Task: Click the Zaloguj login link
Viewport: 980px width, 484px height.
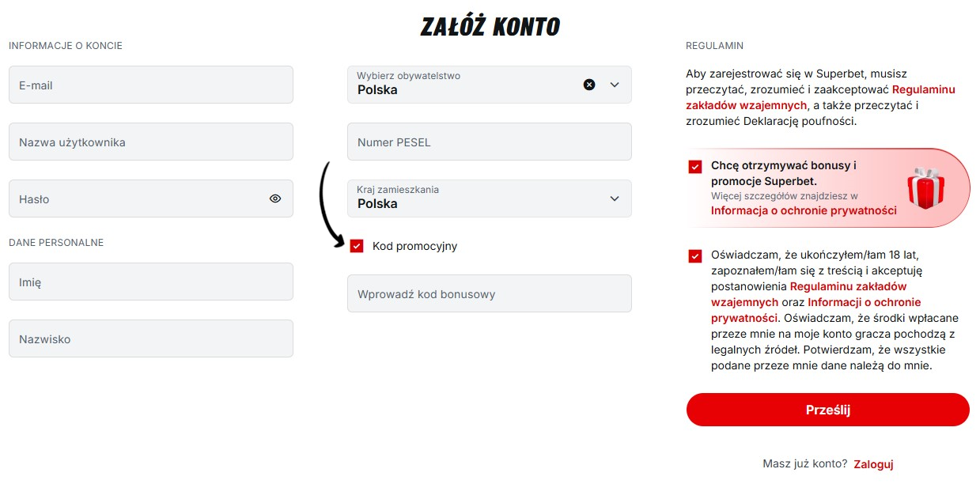Action: (872, 464)
